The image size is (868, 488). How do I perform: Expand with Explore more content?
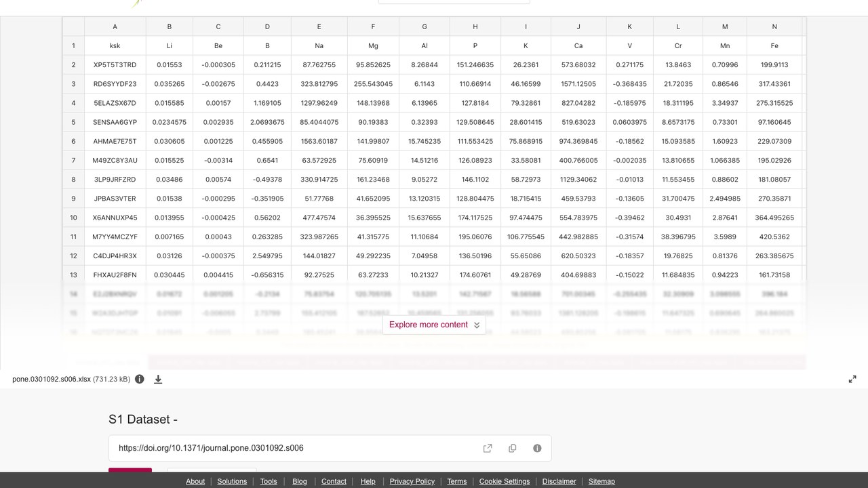(x=434, y=325)
